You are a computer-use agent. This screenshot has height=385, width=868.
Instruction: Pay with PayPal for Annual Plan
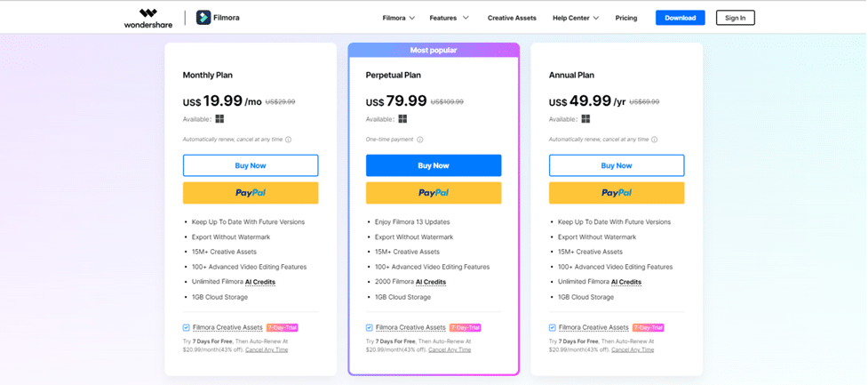617,193
